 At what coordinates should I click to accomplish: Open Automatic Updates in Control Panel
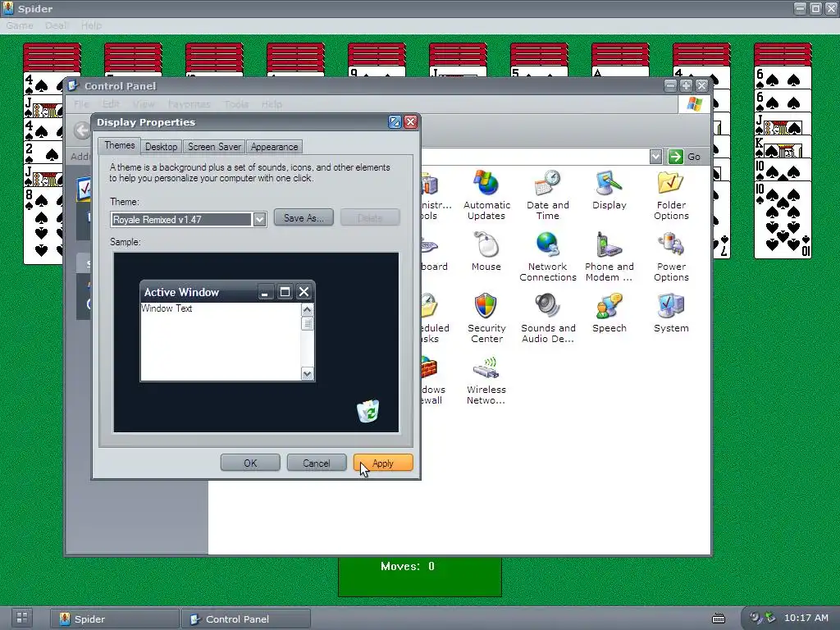(x=486, y=195)
